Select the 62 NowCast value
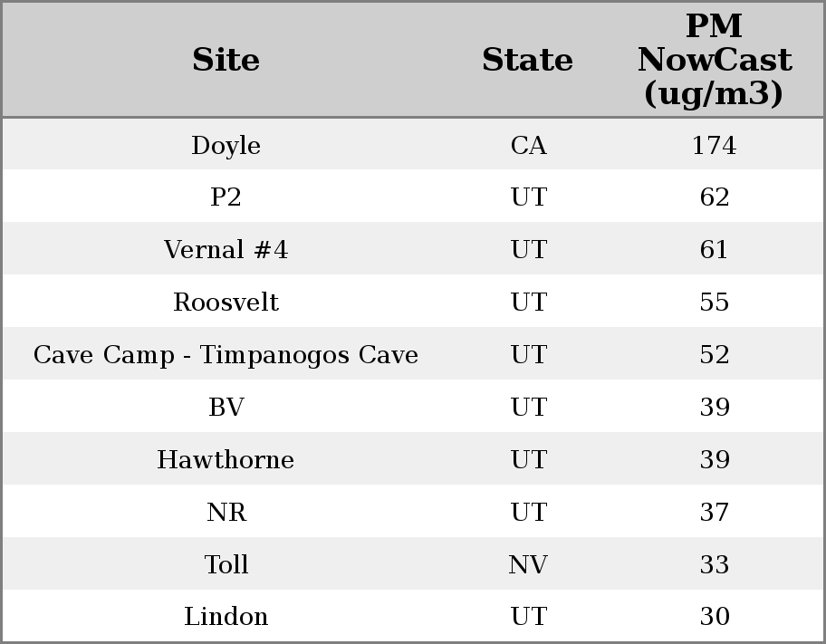This screenshot has width=826, height=644. click(714, 197)
